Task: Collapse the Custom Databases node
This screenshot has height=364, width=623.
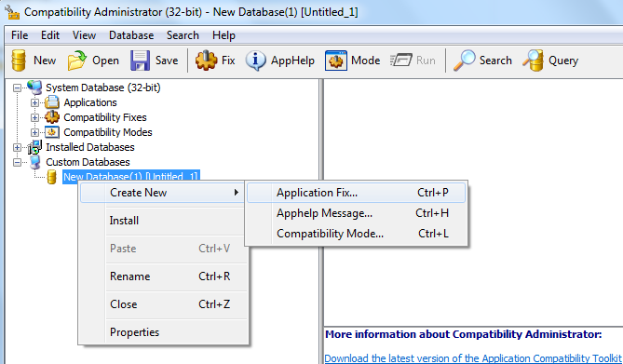Action: click(x=17, y=162)
